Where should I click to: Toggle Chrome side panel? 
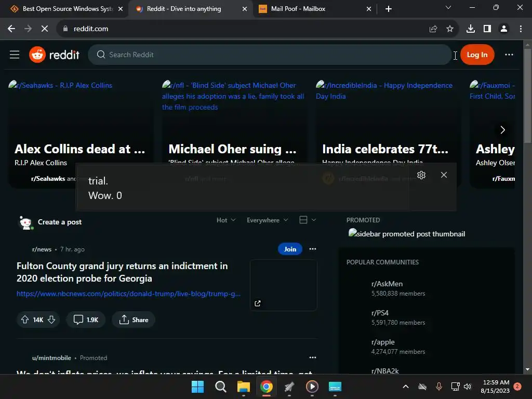click(x=487, y=29)
